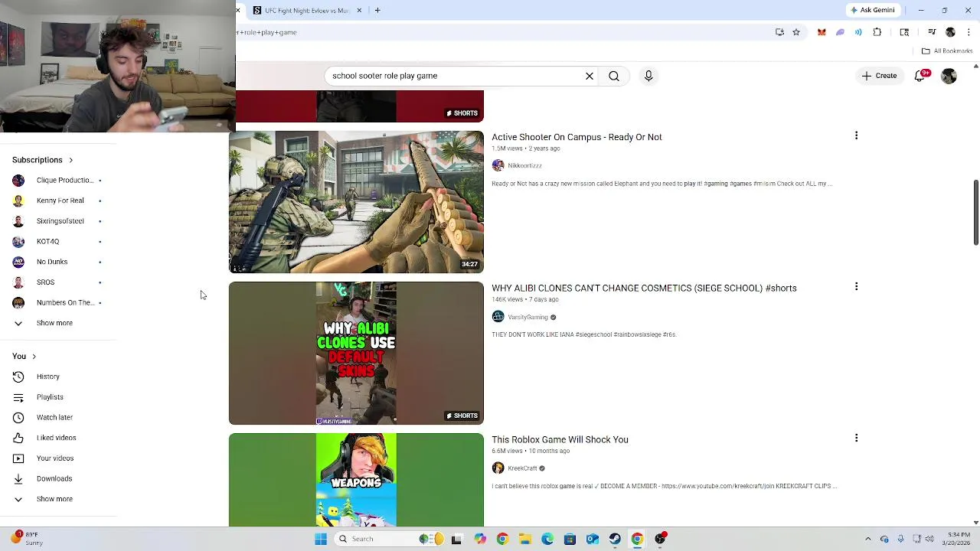The height and width of the screenshot is (551, 980).
Task: Click the magnifier search button
Action: 614,76
